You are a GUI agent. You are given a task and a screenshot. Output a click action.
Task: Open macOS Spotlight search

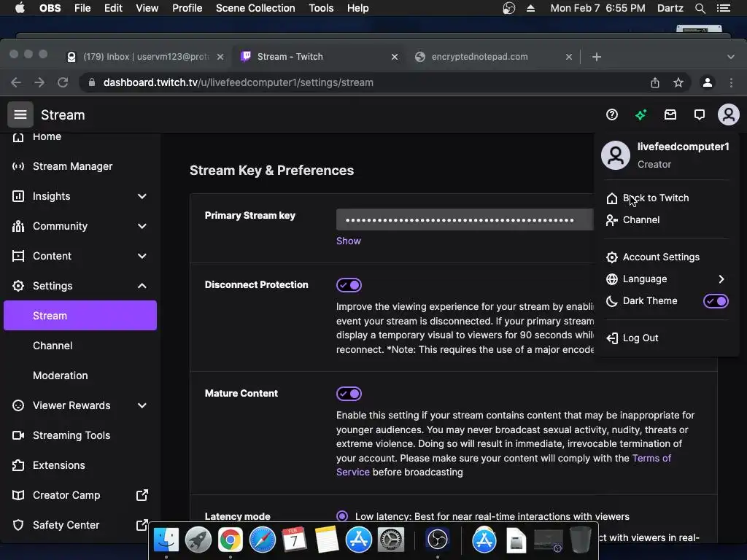700,8
